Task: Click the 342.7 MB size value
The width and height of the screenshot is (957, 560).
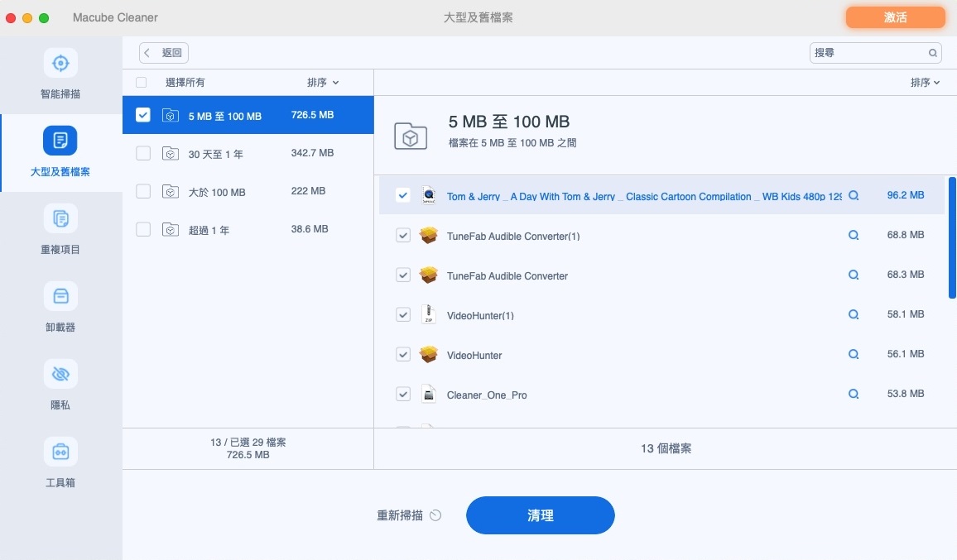Action: click(x=312, y=153)
